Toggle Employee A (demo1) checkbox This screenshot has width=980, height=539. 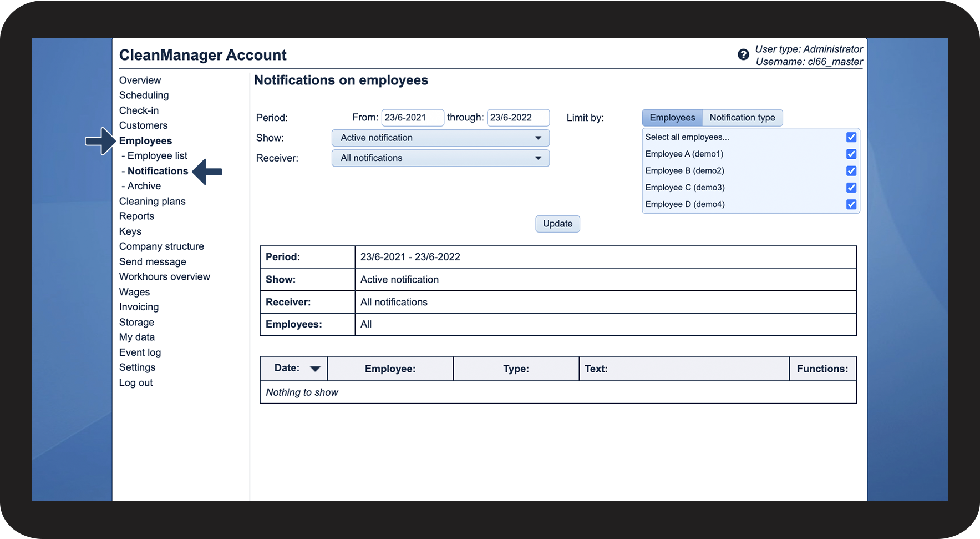pos(851,154)
